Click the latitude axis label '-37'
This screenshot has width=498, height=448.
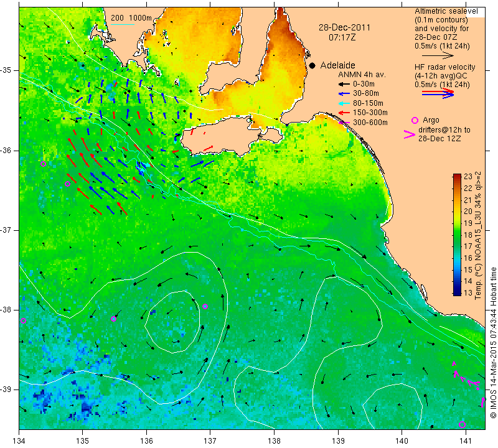(7, 230)
